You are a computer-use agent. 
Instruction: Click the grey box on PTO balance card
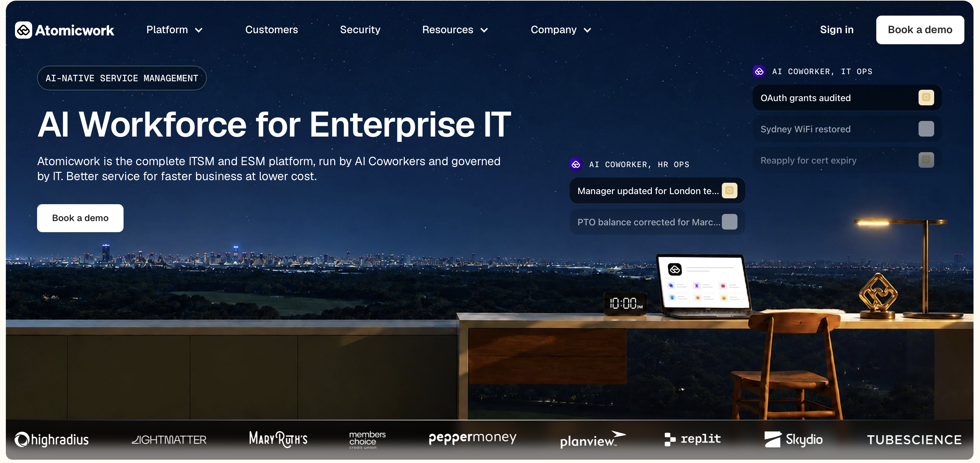coord(729,222)
